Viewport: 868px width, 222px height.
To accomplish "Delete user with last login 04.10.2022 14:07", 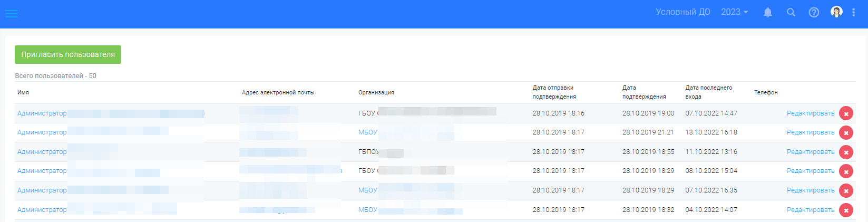I will [x=846, y=210].
